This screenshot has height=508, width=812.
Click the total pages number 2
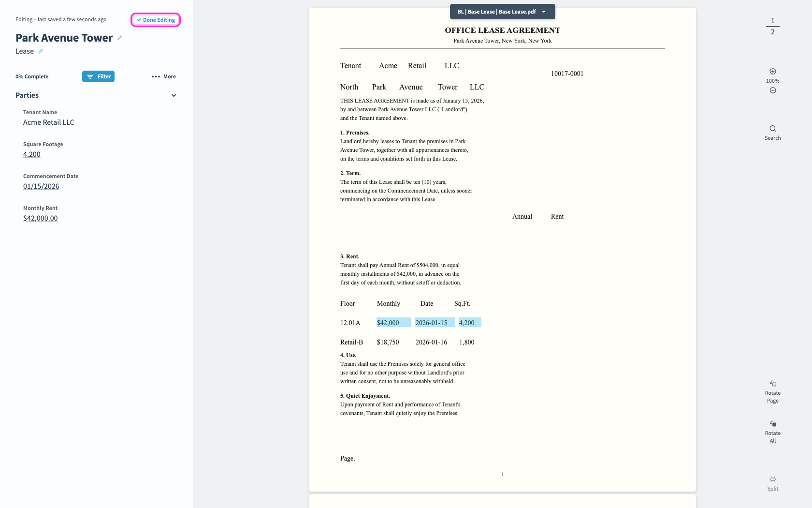773,32
